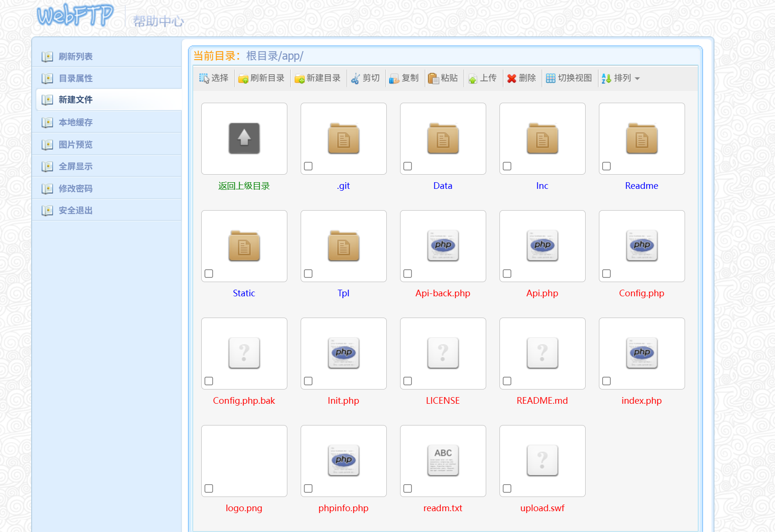The height and width of the screenshot is (532, 775).
Task: Open the Select (选择) tool in toolbar
Action: (214, 78)
